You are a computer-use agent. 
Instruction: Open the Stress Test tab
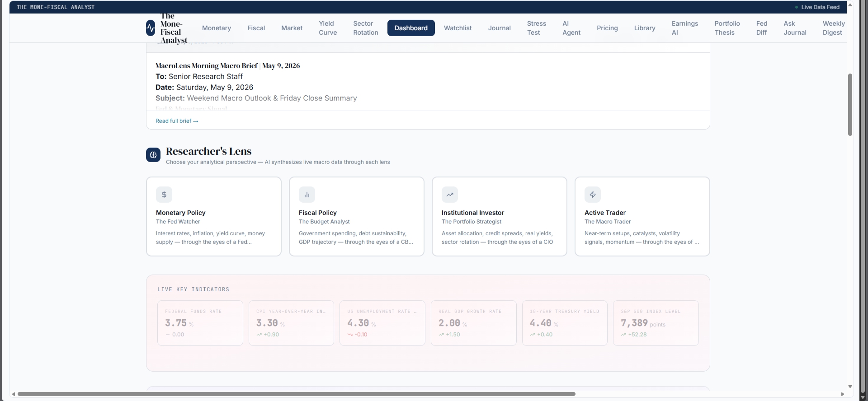point(537,28)
